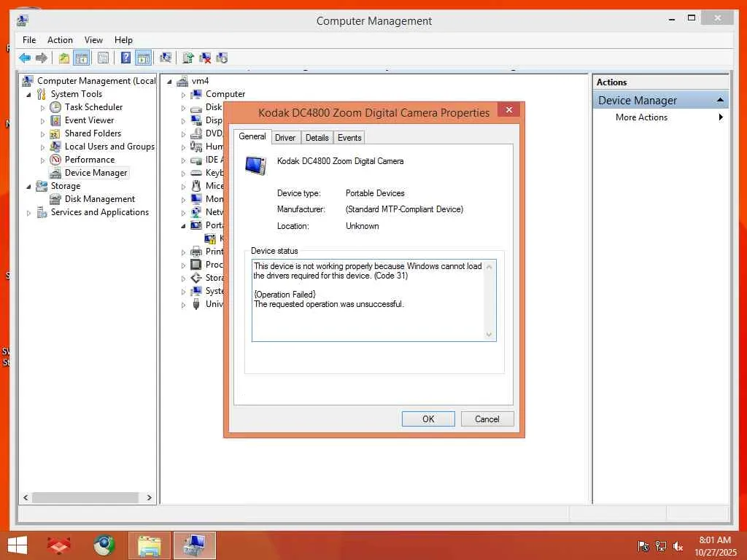The height and width of the screenshot is (560, 747).
Task: Expand Services and Applications node
Action: tap(28, 213)
